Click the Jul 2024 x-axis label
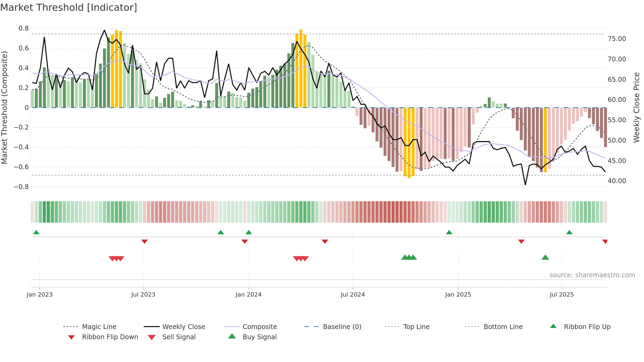The height and width of the screenshot is (362, 644). point(353,295)
